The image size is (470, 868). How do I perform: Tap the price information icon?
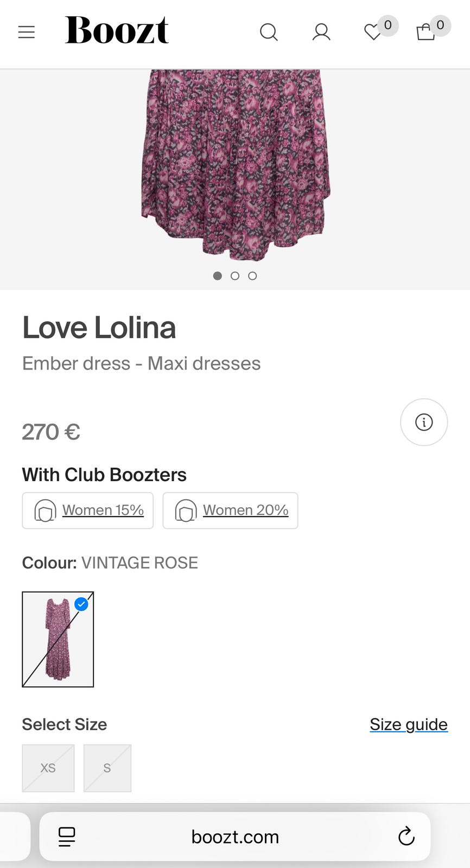pyautogui.click(x=424, y=422)
